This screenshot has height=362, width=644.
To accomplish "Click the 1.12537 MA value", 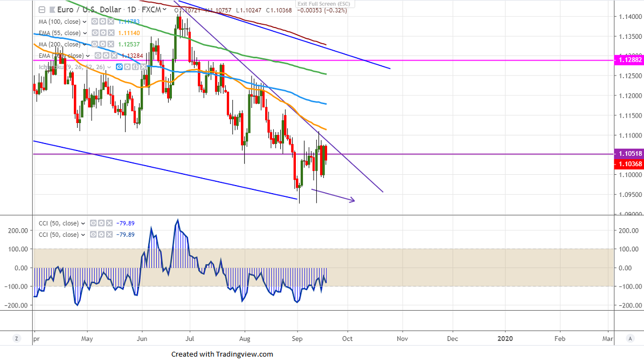I will [129, 44].
